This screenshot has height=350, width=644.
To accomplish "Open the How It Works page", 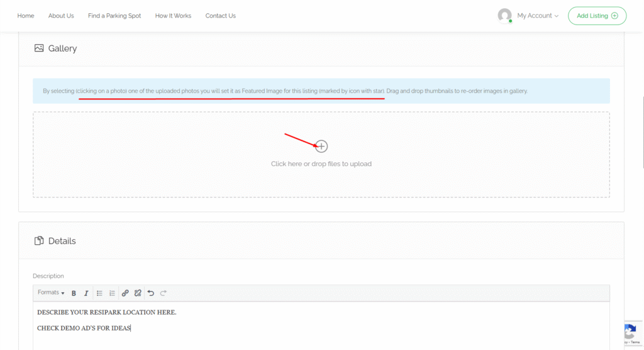I will (x=173, y=16).
